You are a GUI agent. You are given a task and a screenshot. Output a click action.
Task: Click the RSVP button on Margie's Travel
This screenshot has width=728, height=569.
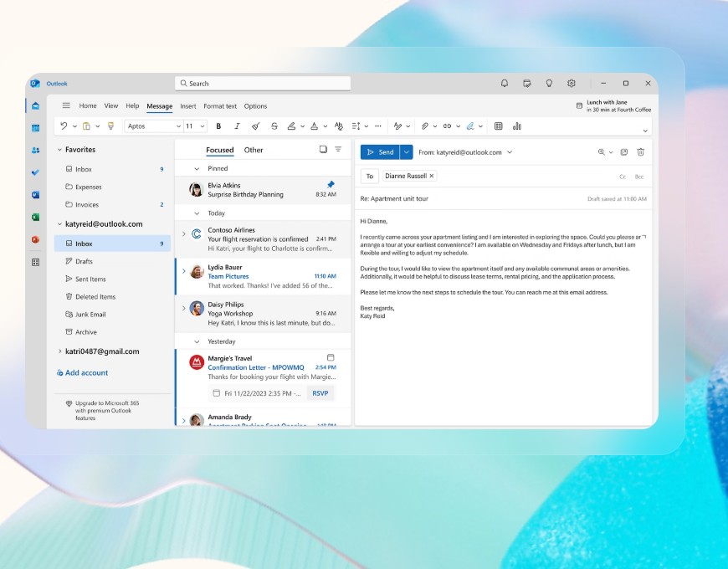[320, 393]
